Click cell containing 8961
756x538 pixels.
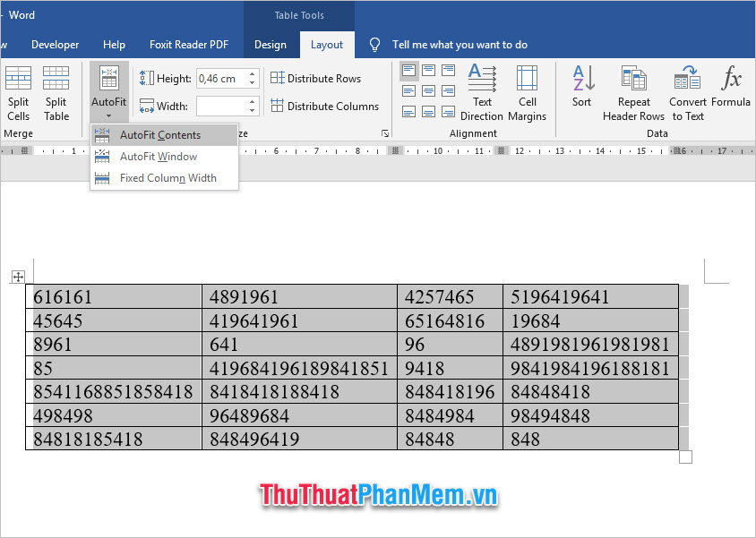tap(114, 344)
